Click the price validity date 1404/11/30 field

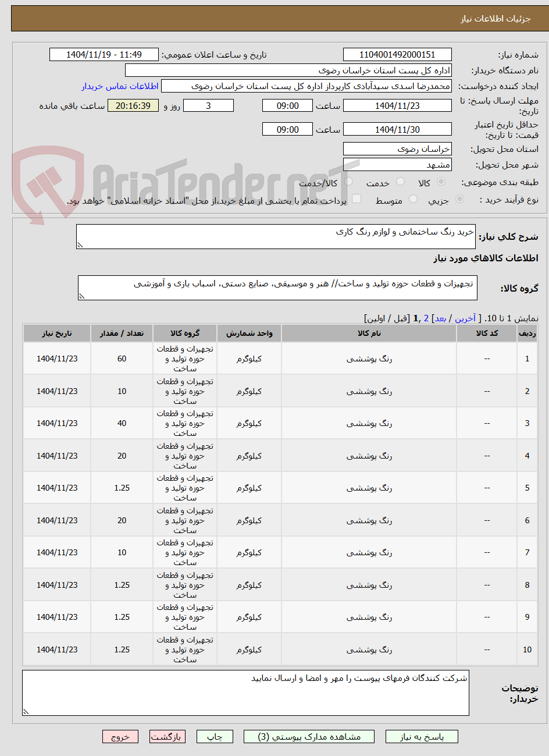coord(397,129)
